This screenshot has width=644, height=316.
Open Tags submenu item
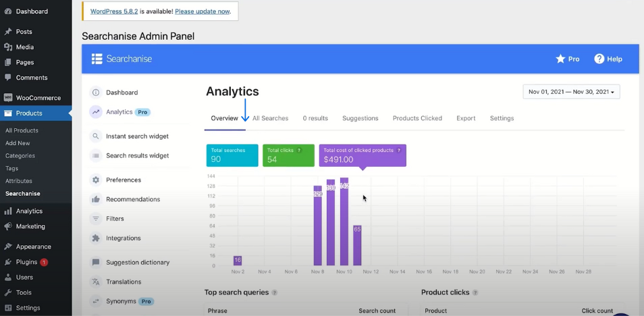[11, 169]
